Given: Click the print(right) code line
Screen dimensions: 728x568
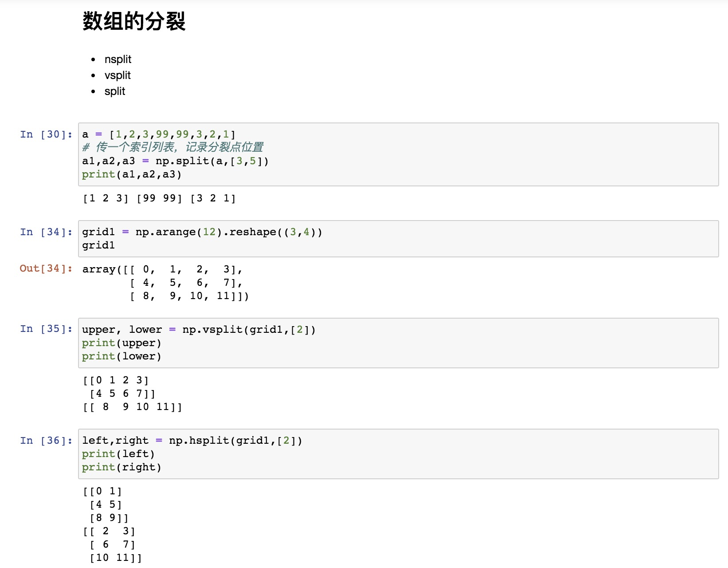Looking at the screenshot, I should pyautogui.click(x=121, y=467).
